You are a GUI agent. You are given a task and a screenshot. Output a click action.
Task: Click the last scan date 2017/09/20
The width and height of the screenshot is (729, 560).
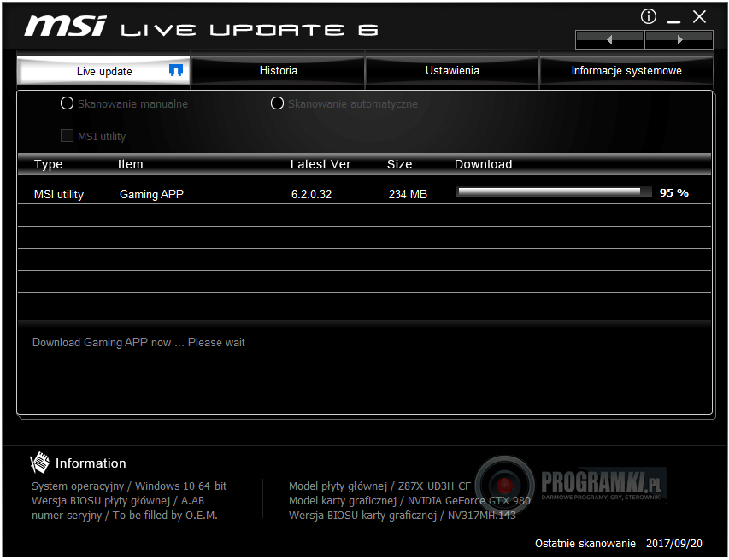674,543
